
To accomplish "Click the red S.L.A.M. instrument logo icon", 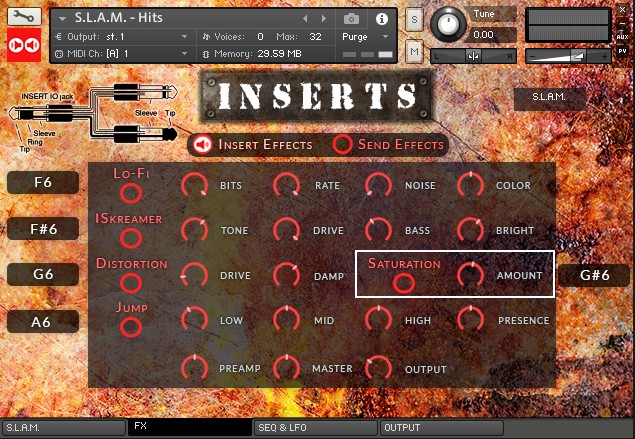I will pos(24,45).
